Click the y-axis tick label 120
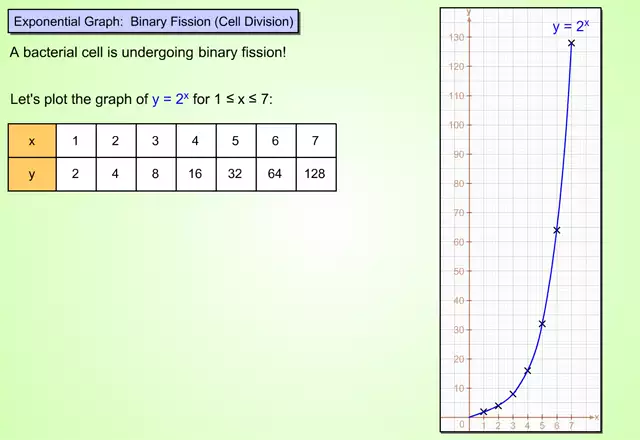Image resolution: width=640 pixels, height=440 pixels. [x=456, y=67]
